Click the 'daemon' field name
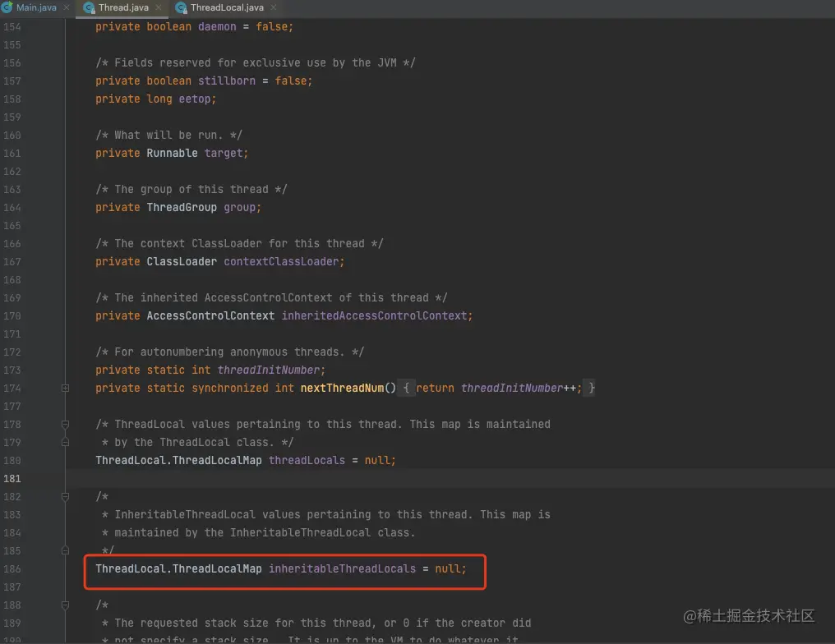This screenshot has height=644, width=835. [217, 26]
